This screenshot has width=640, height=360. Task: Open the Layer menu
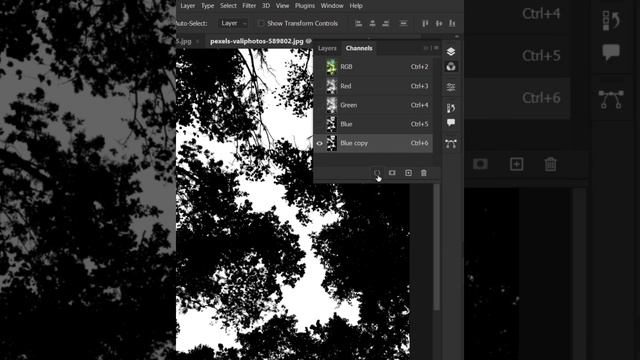[187, 6]
